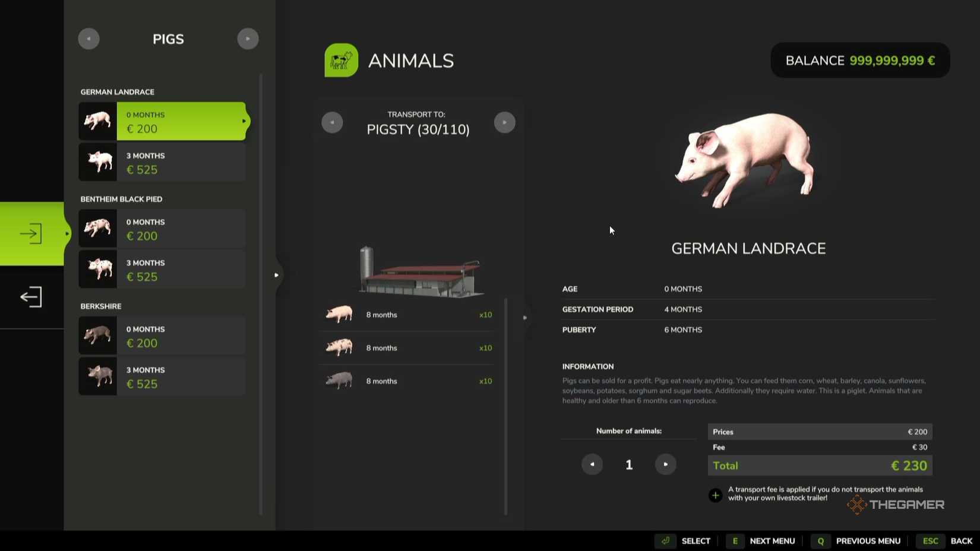The height and width of the screenshot is (551, 980).
Task: Click BACK in the bottom right corner
Action: pos(961,541)
